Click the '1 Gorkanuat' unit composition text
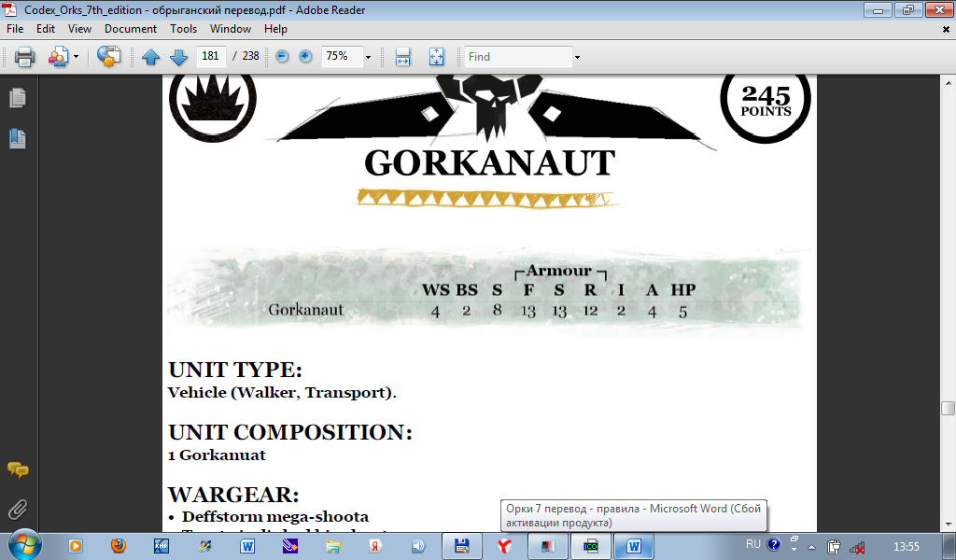This screenshot has height=560, width=956. [x=217, y=455]
